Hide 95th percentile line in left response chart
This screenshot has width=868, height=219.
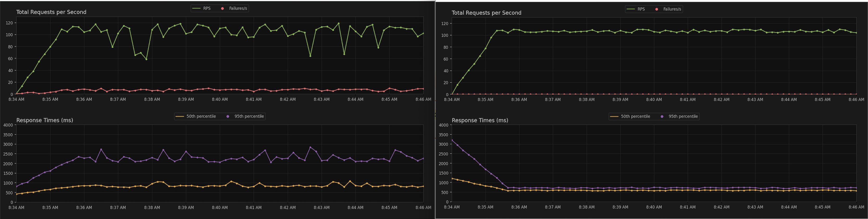pyautogui.click(x=245, y=117)
